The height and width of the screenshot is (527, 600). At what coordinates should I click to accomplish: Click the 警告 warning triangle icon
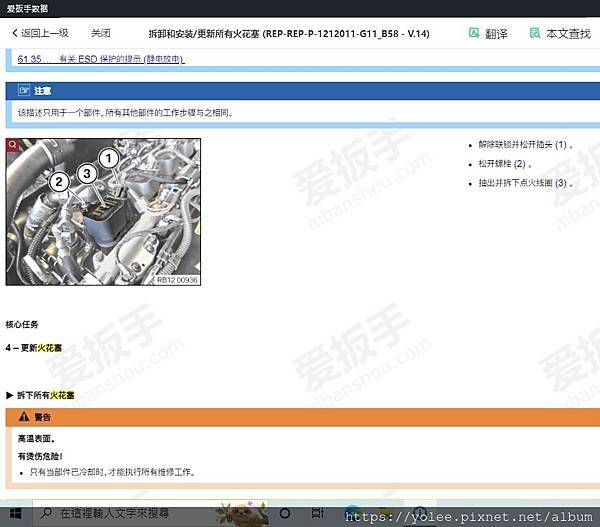(24, 417)
